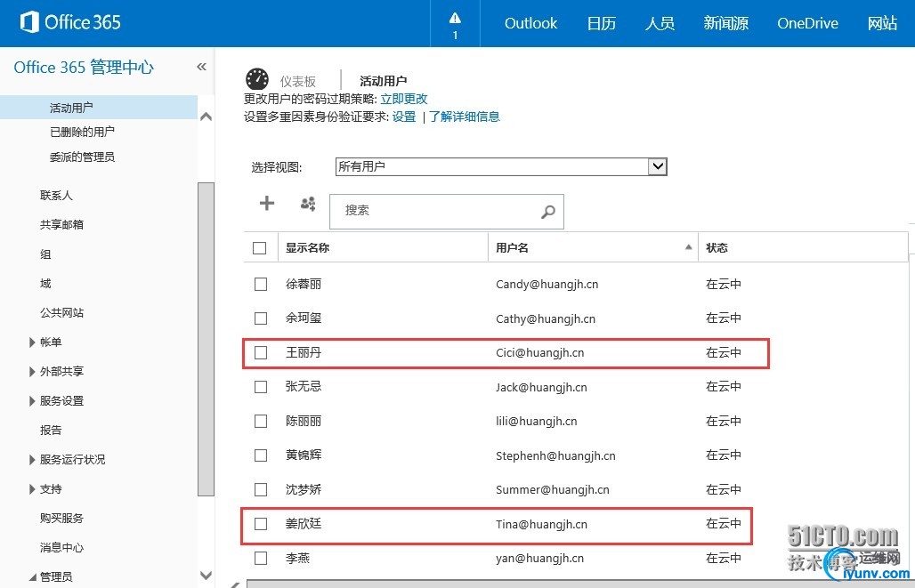Check the box for 张无忌

[x=261, y=387]
